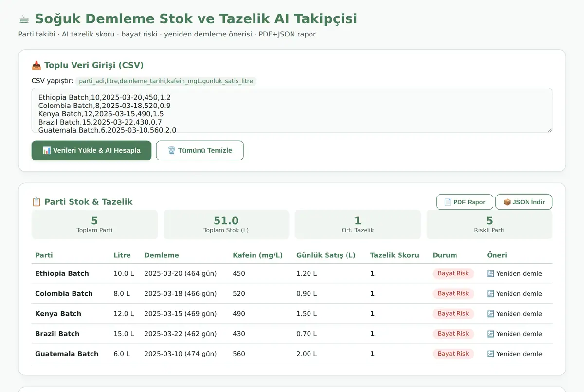
Task: Click inside the CSV data textarea
Action: click(x=292, y=110)
